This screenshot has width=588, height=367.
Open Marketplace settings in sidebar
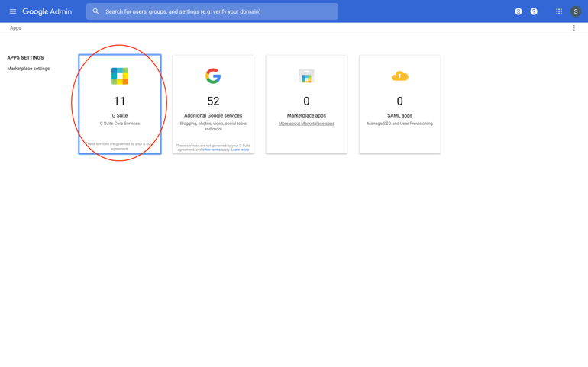tap(28, 69)
